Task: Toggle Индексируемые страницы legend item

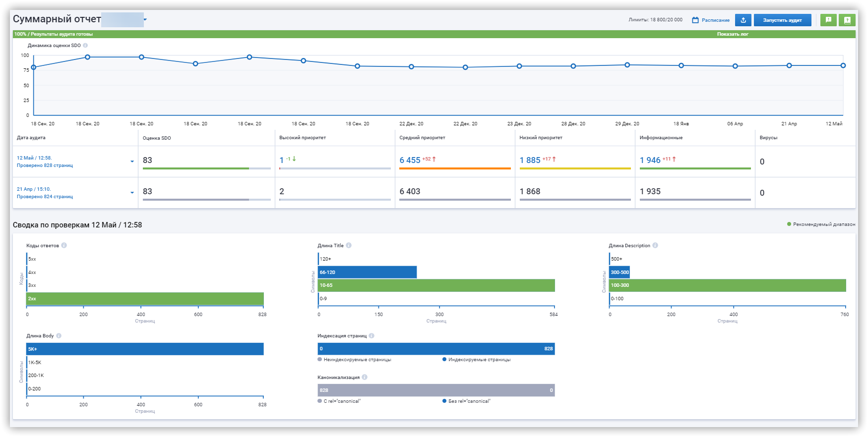Action: 477,360
